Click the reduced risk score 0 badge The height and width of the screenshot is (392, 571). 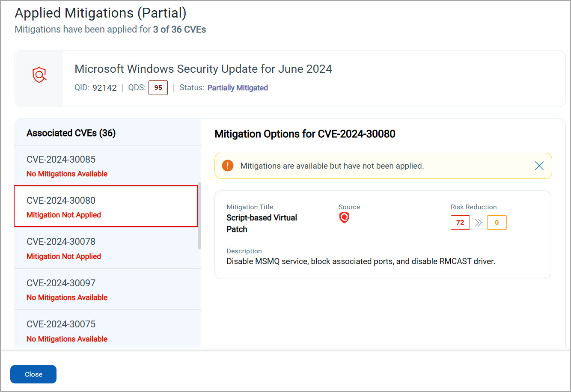(x=497, y=223)
